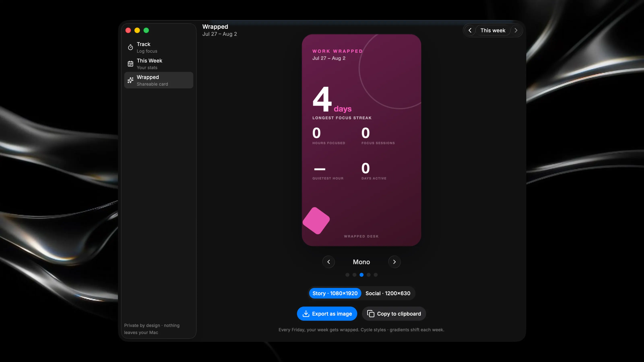The width and height of the screenshot is (644, 362).
Task: Click the Mono style name label
Action: 361,262
